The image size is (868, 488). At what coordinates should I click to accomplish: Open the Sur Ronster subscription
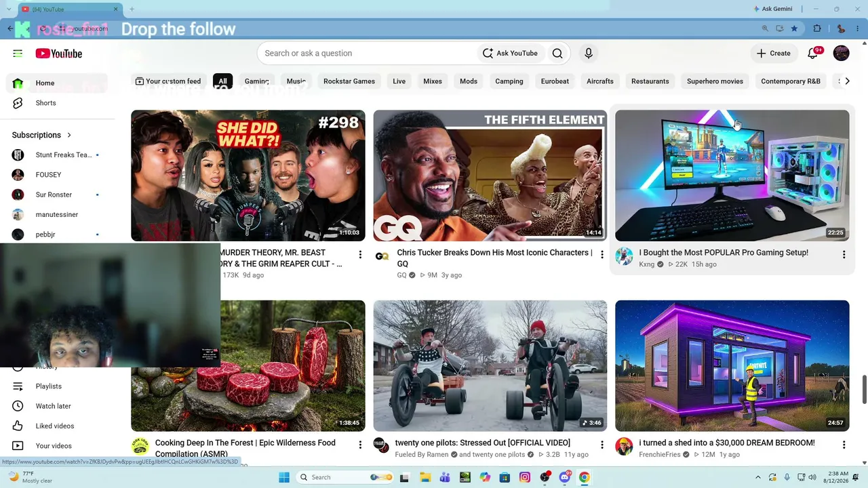57,195
